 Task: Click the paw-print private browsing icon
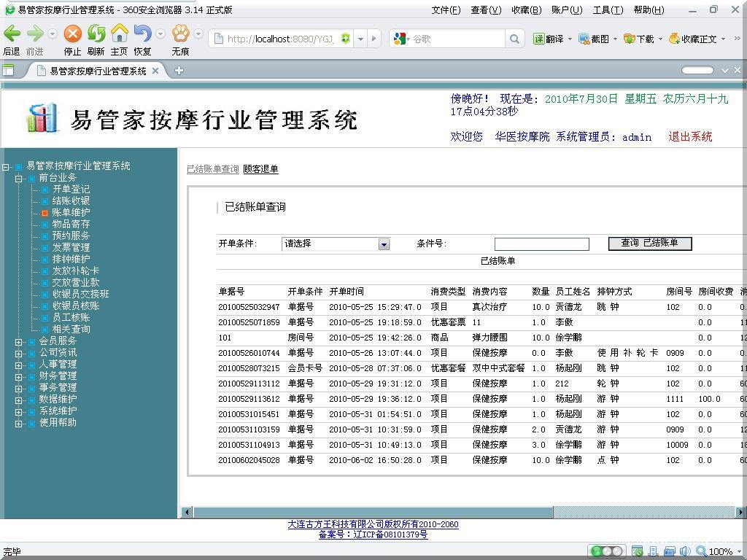[x=180, y=34]
